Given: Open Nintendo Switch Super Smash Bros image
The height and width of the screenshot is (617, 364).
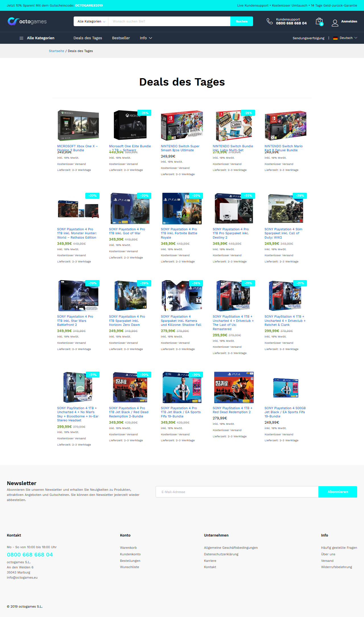Looking at the screenshot, I should click(x=182, y=125).
